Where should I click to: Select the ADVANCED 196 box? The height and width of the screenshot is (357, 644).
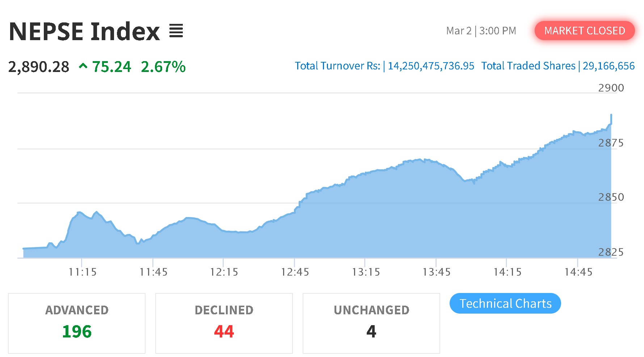[77, 323]
